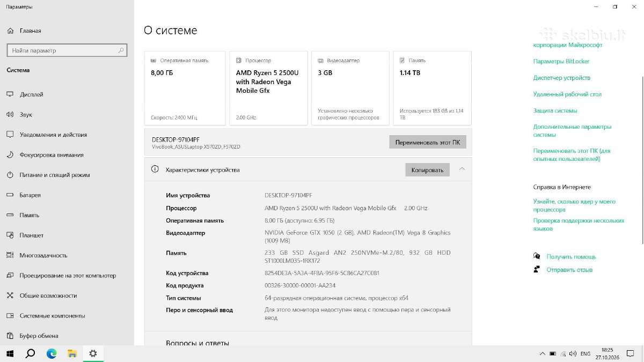Screen dimensions: 644x362
Task: Open Узнайте, сколько ядер у процессора link
Action: pos(574,205)
